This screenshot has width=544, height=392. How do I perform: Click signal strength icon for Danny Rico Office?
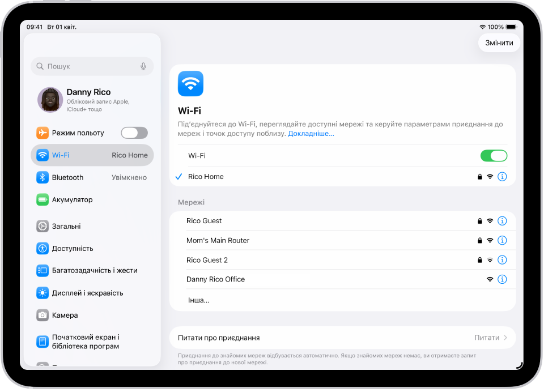[x=490, y=279]
